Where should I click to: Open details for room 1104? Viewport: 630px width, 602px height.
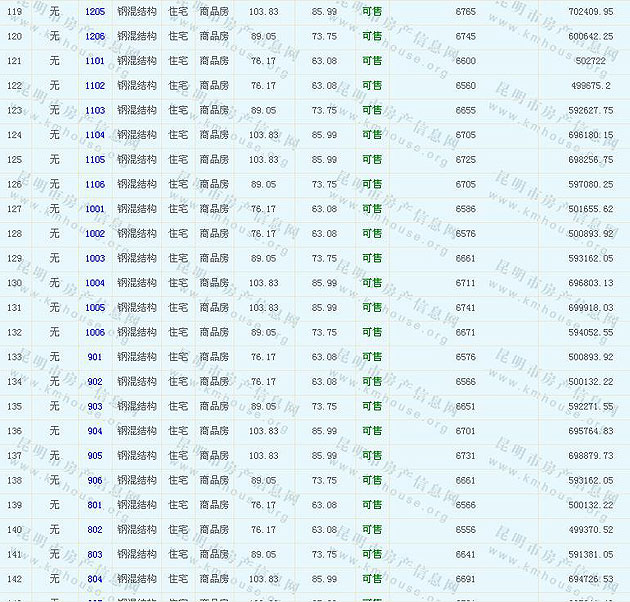coord(95,135)
